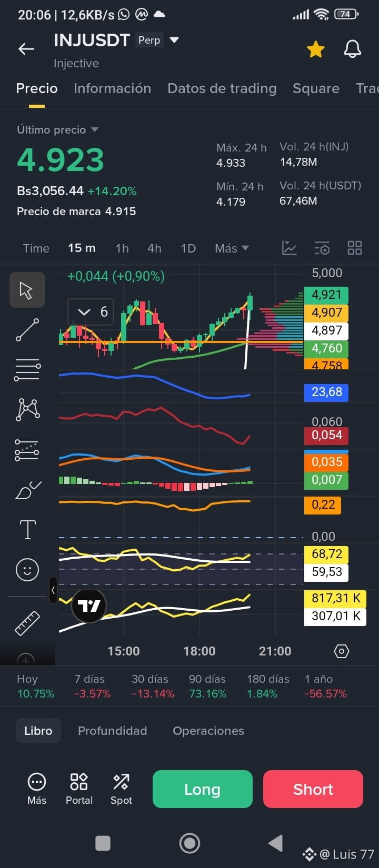Switch to the Libro tab
379x868 pixels.
(x=38, y=731)
